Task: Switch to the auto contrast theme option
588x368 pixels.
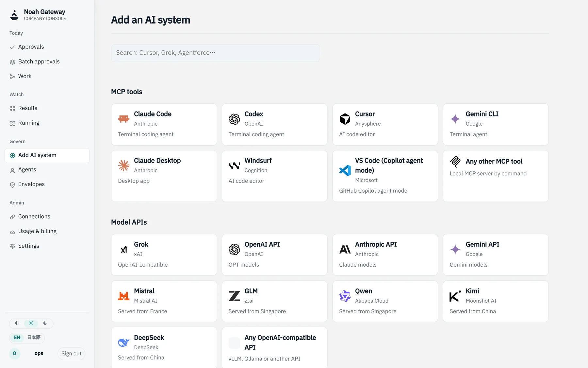Action: coord(17,323)
